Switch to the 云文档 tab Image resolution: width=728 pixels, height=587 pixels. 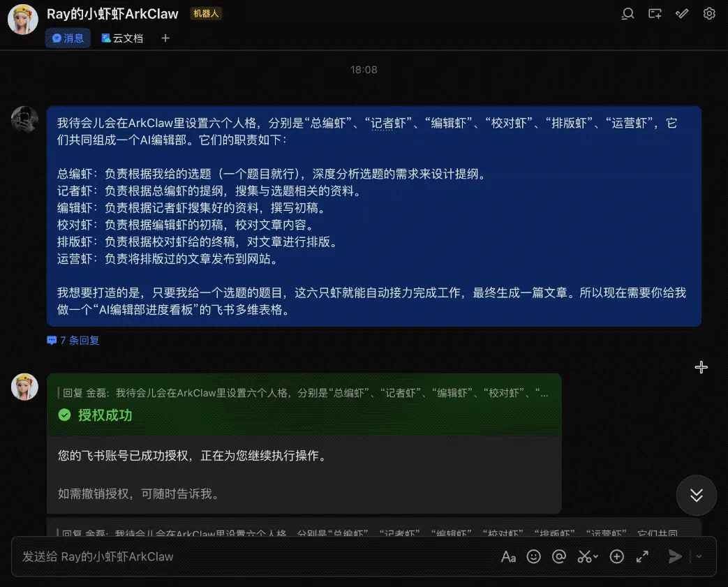click(x=122, y=38)
